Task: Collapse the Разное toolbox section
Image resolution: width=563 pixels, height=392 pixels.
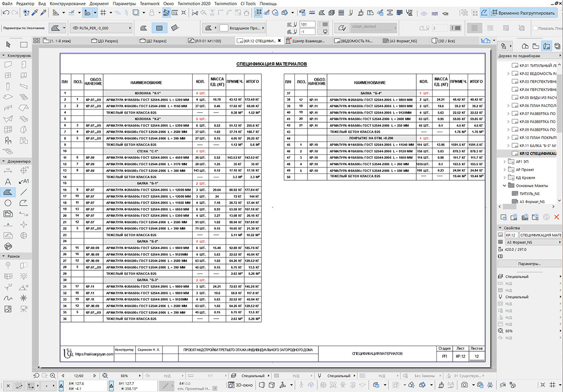Action: coord(3,256)
